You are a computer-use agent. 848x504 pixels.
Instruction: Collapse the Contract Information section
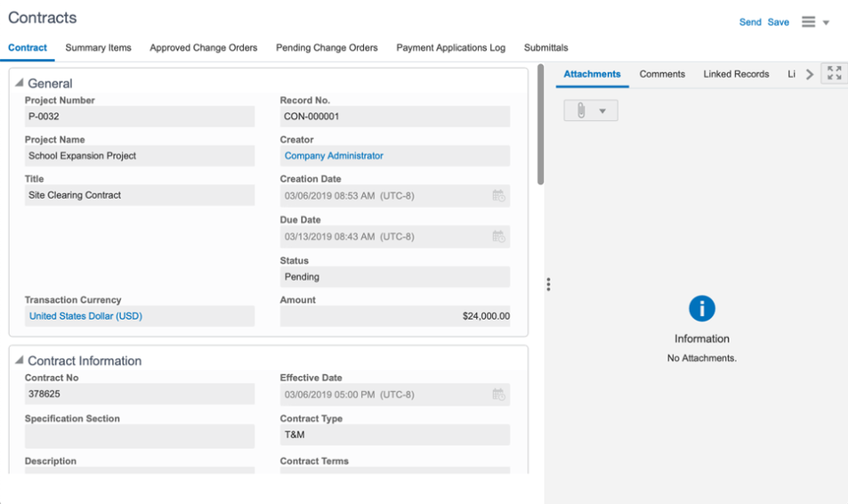pos(19,360)
